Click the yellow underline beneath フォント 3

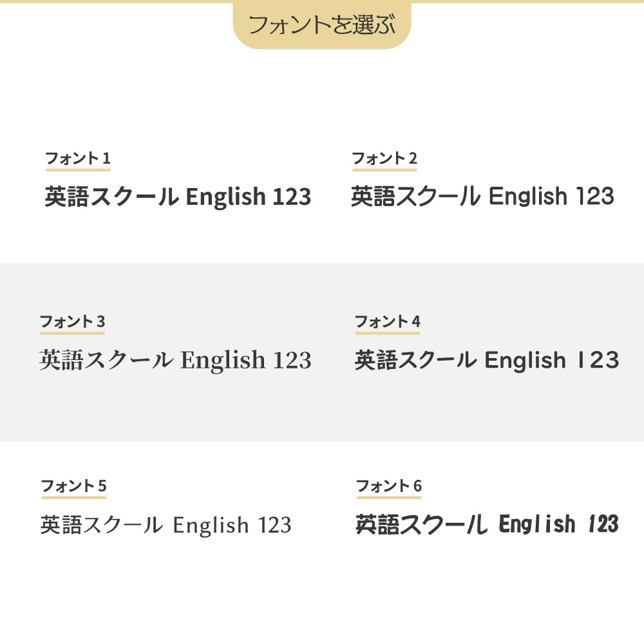click(72, 334)
